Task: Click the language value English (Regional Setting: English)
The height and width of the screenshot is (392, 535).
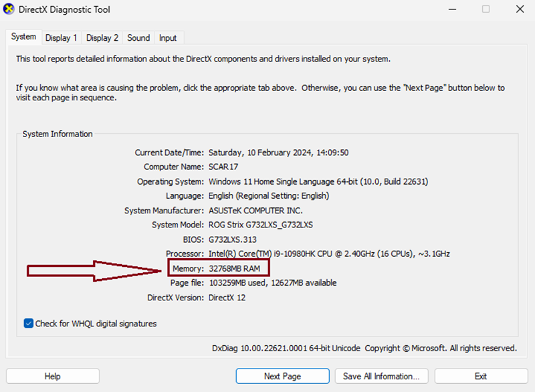Action: [x=269, y=196]
